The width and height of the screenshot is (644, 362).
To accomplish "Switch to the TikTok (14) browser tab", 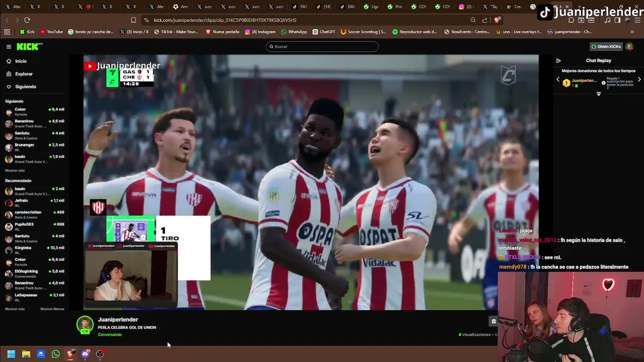I will click(323, 7).
